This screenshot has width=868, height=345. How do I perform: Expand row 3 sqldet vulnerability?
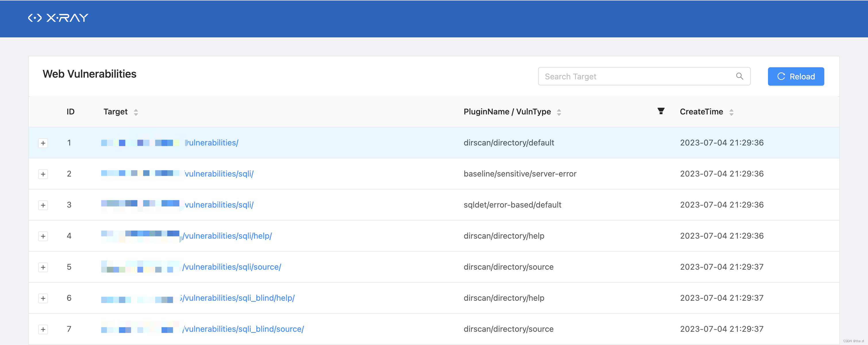(x=43, y=205)
